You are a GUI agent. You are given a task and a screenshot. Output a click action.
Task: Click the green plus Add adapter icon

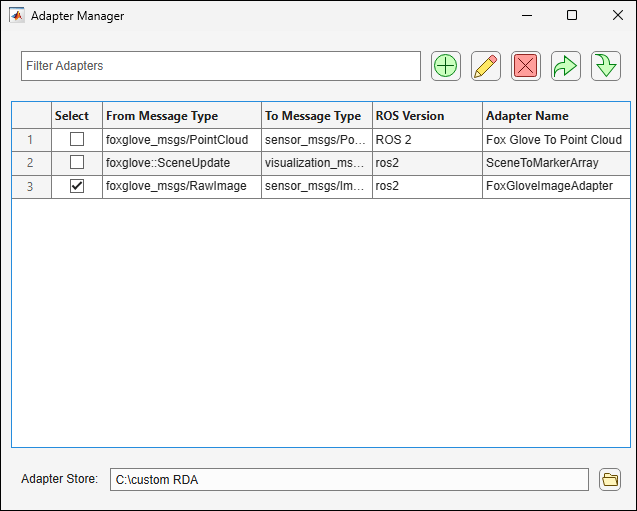click(446, 66)
